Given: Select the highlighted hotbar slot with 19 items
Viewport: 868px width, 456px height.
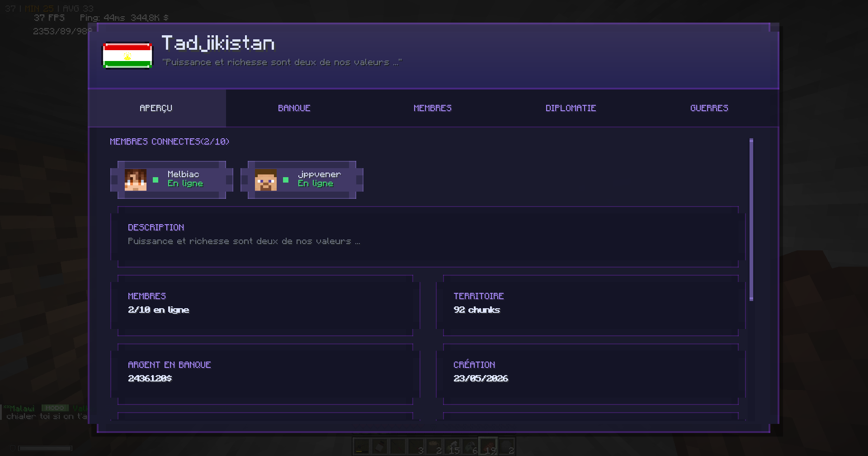Looking at the screenshot, I should pyautogui.click(x=488, y=447).
